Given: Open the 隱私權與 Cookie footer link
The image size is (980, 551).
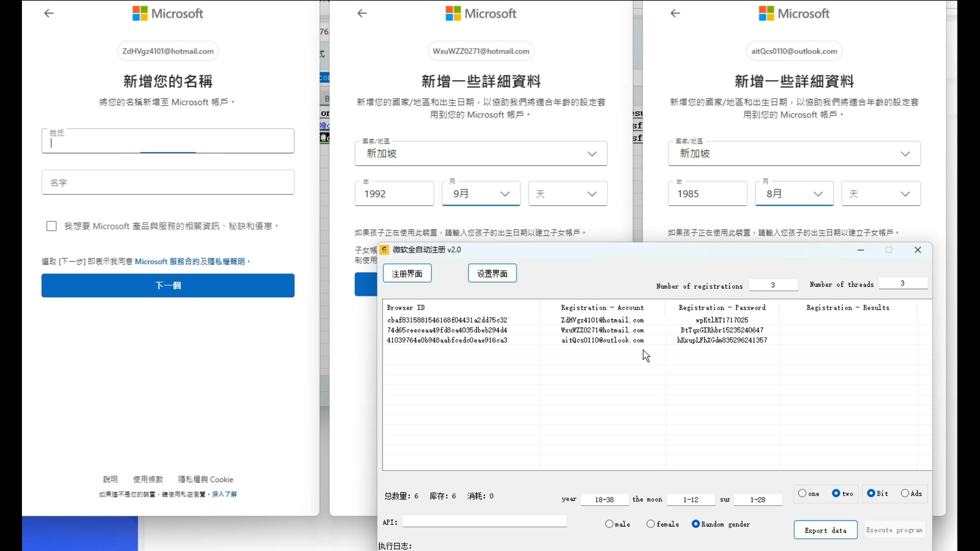Looking at the screenshot, I should click(206, 480).
